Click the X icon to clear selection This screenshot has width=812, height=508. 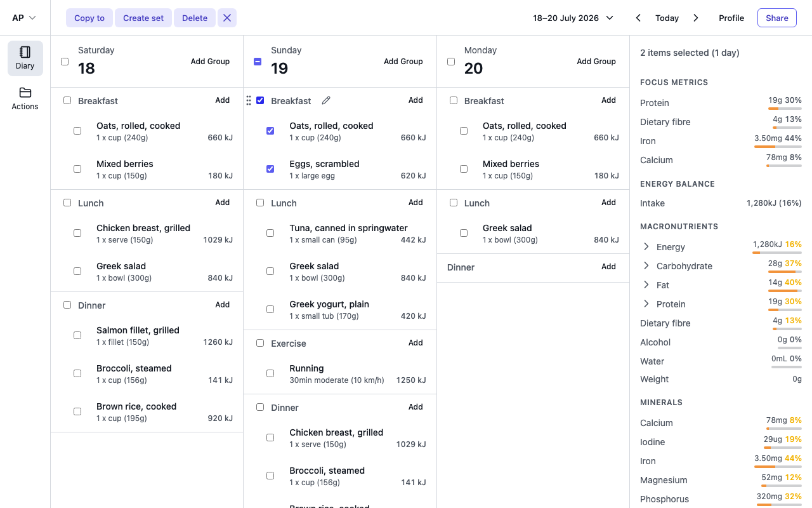pos(227,18)
